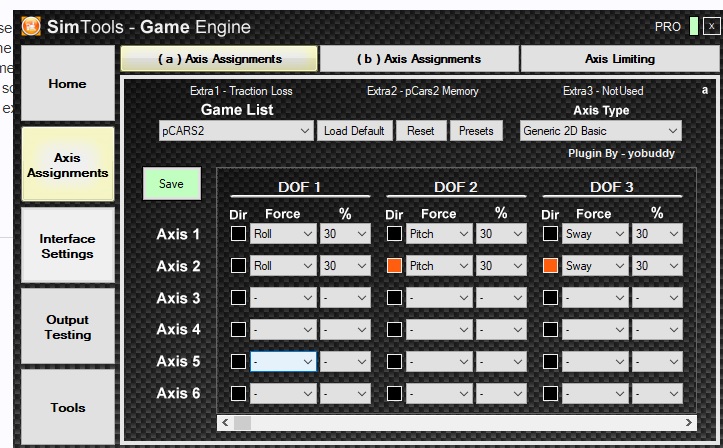Open Axis 3 DOF 2 percent dropdown
The width and height of the screenshot is (723, 448).
[501, 298]
